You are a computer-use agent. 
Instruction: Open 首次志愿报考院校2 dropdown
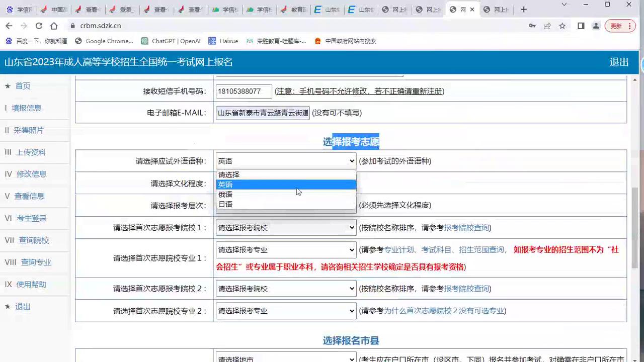point(286,289)
